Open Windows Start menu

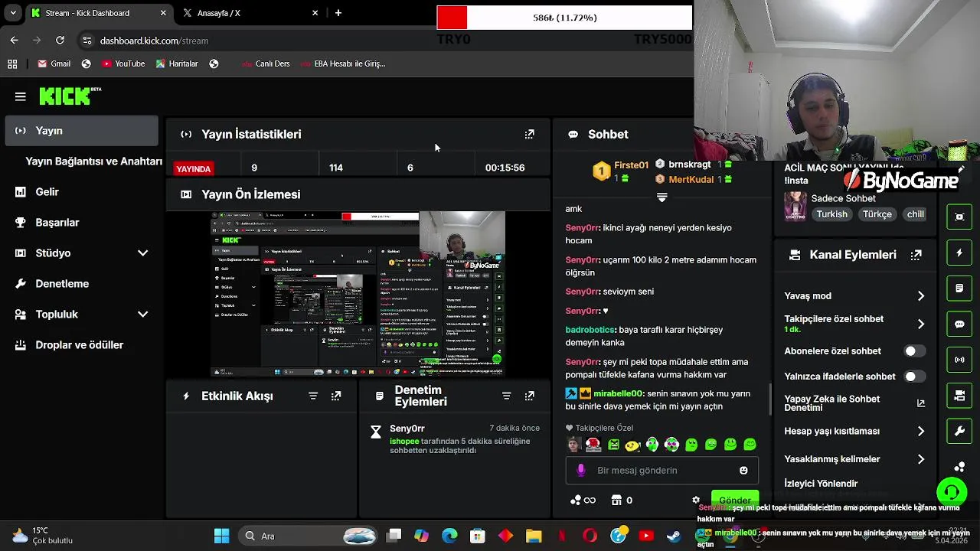tap(221, 536)
